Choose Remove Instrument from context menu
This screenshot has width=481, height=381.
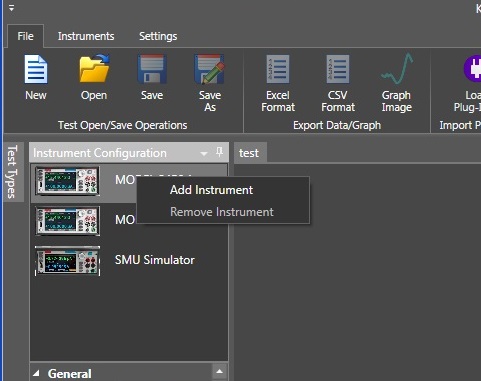click(x=222, y=212)
